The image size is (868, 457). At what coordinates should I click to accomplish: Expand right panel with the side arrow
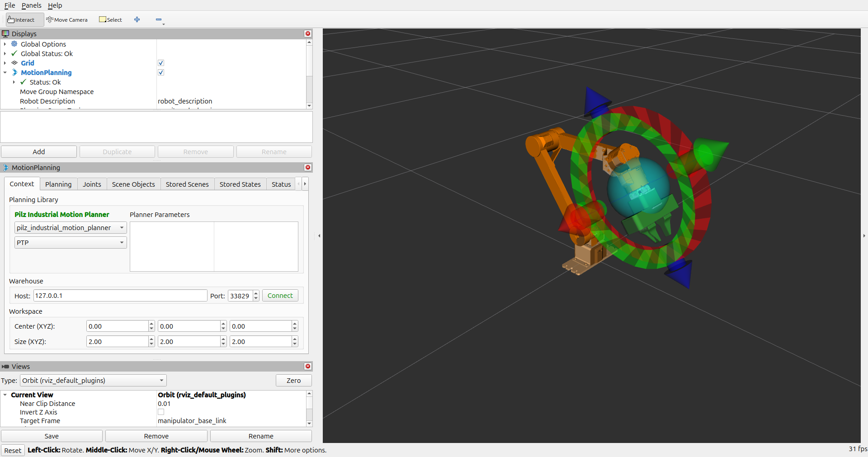click(864, 236)
